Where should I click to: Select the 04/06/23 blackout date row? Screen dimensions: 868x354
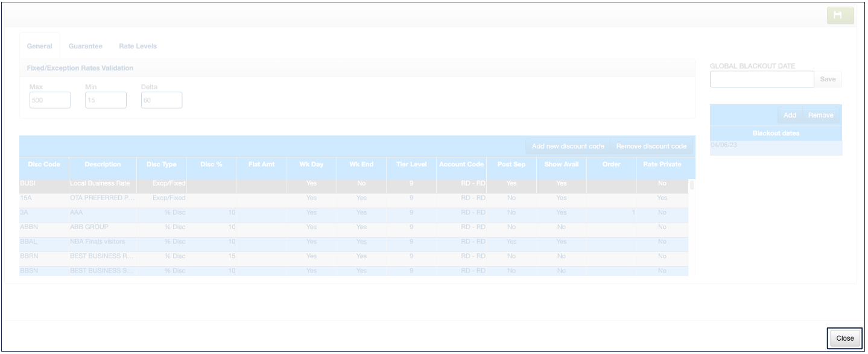775,145
